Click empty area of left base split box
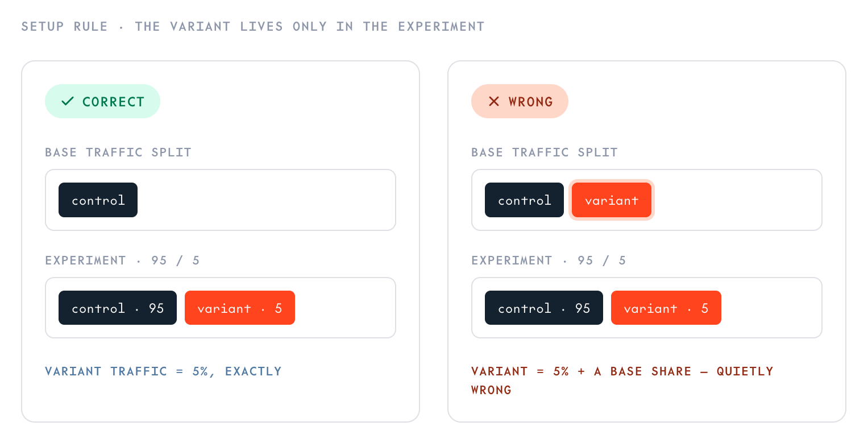Viewport: 868px width, 426px height. pos(266,200)
